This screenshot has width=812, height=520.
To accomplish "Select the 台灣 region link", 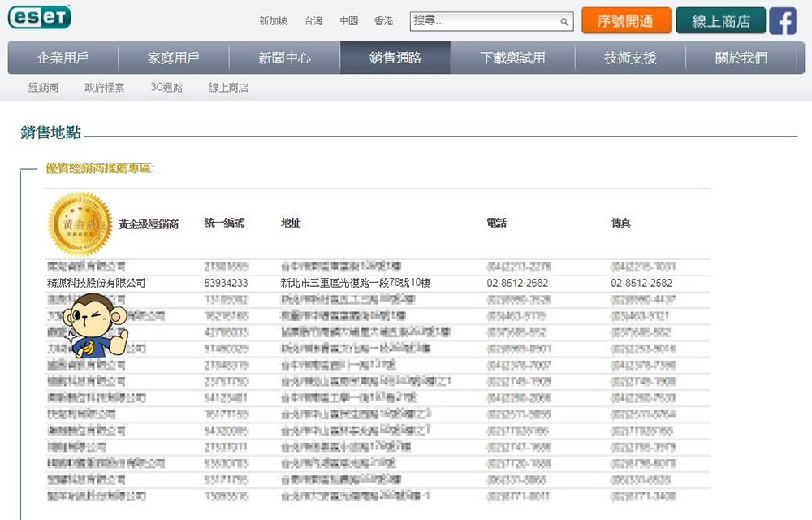I will tap(313, 21).
